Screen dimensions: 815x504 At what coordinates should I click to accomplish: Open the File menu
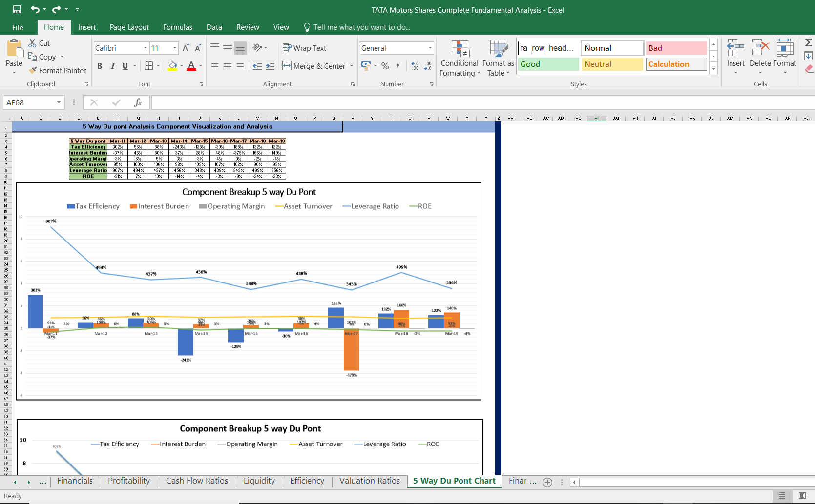tap(18, 27)
